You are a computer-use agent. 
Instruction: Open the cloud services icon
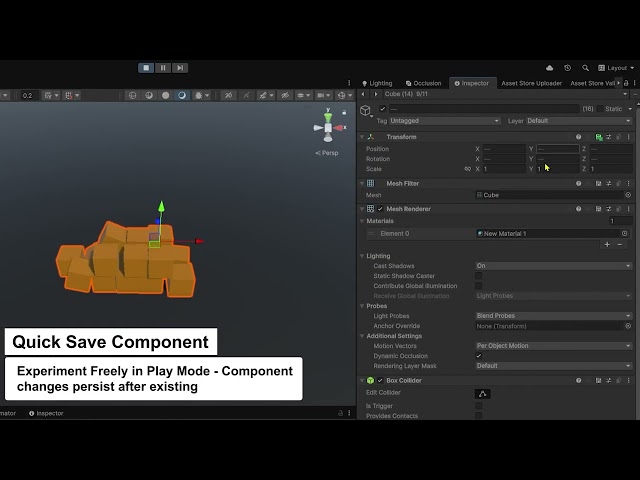(x=549, y=68)
